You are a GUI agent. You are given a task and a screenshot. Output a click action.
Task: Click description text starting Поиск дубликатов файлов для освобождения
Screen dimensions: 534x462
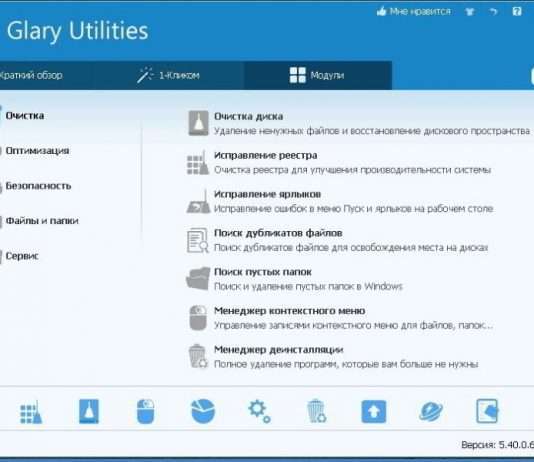[x=351, y=248]
